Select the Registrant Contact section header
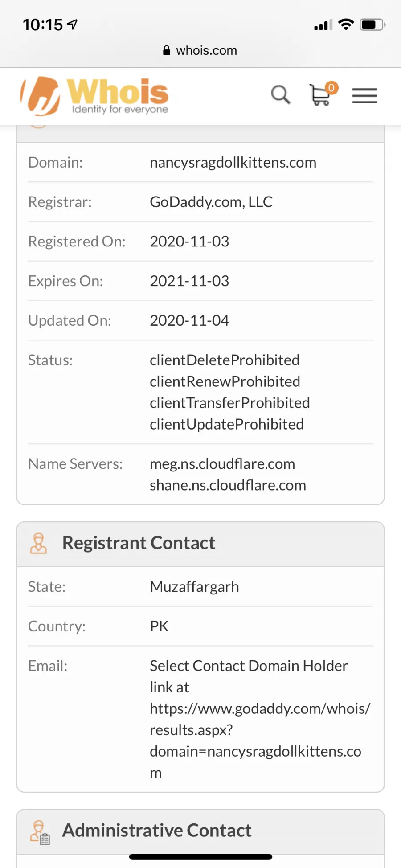401x868 pixels. click(x=200, y=544)
